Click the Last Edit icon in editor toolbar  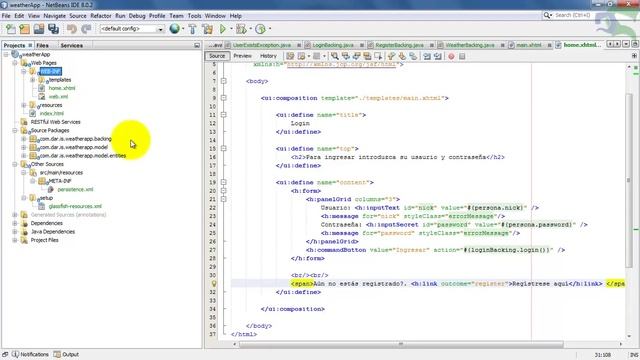(290, 56)
